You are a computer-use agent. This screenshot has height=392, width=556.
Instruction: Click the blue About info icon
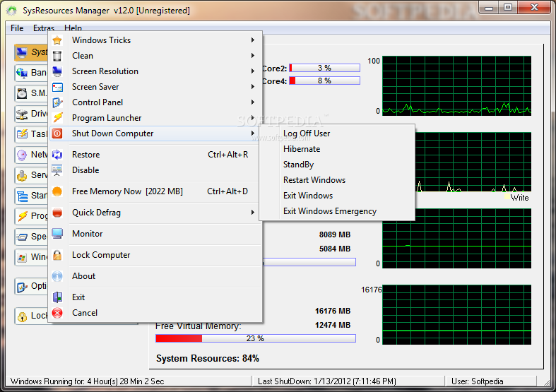pos(57,276)
